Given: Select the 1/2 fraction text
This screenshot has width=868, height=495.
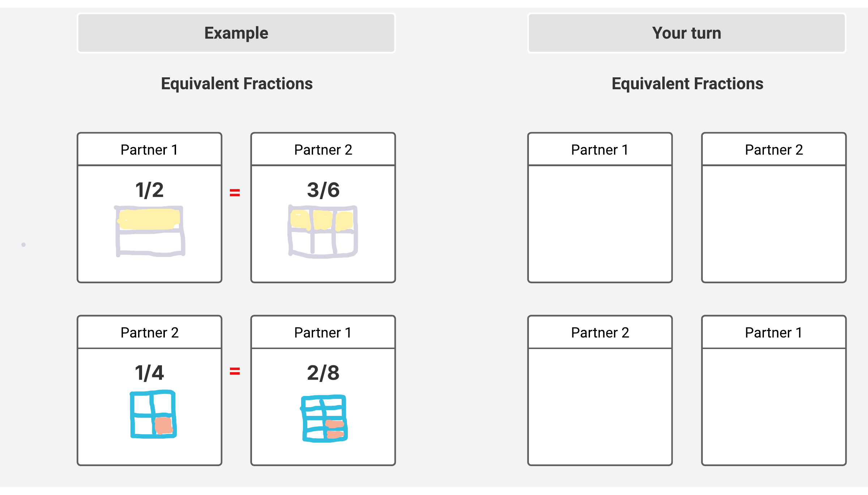Looking at the screenshot, I should coord(149,190).
